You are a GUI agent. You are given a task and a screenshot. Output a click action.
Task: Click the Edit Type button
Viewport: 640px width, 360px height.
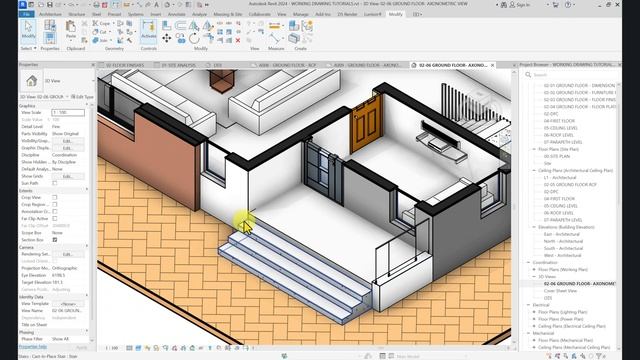point(82,97)
